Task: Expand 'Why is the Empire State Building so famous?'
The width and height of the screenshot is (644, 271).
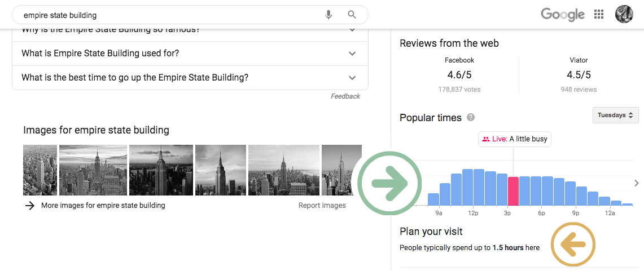Action: click(x=190, y=33)
